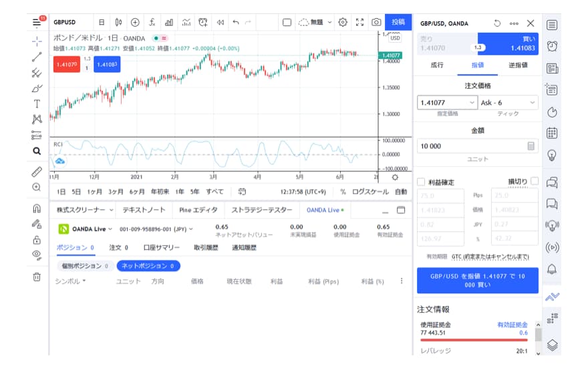Click the amount field showing 10 000
The height and width of the screenshot is (370, 588).
477,146
